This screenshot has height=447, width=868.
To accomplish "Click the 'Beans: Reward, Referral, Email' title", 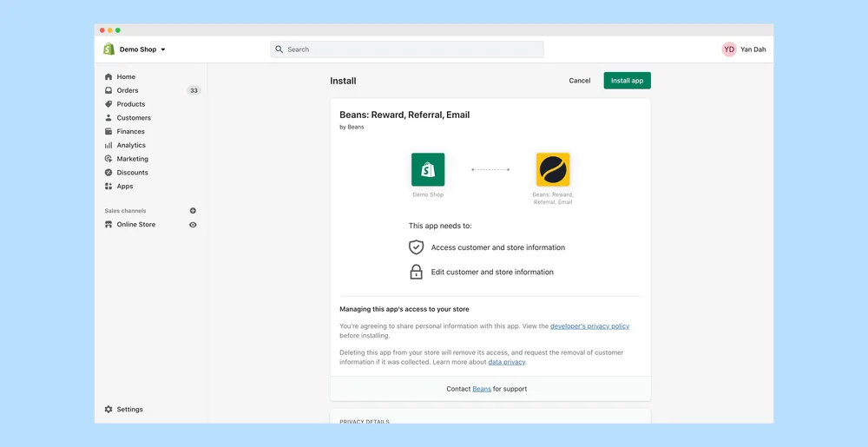I will 404,115.
